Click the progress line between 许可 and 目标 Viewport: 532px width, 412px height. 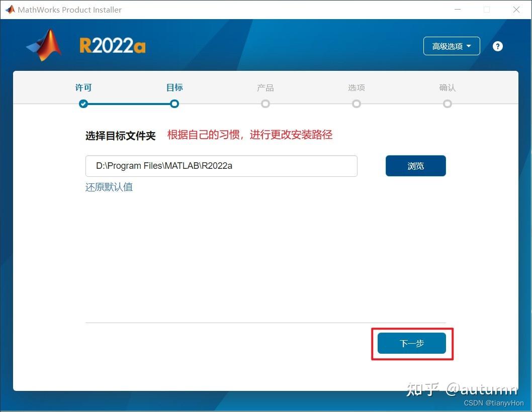[129, 104]
